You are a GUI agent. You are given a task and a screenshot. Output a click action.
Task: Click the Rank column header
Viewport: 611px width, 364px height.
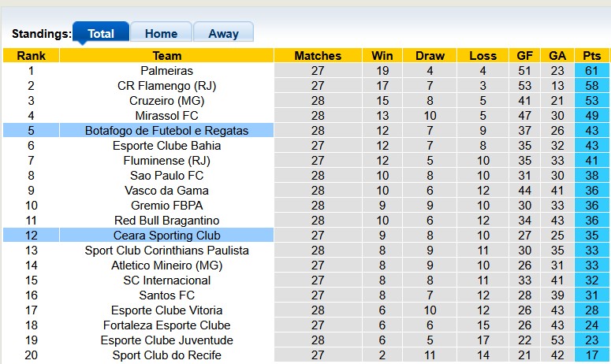[31, 56]
